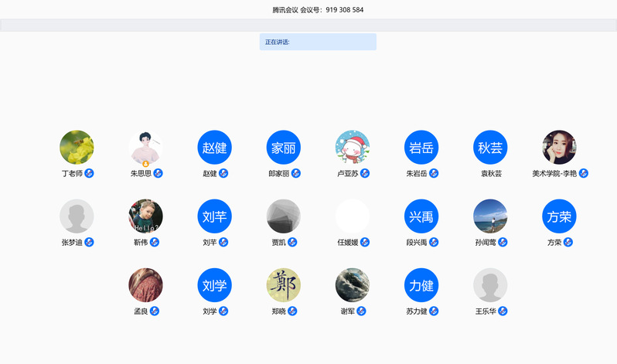Click 赵健's muted microphone icon
This screenshot has width=617, height=364.
click(x=223, y=173)
